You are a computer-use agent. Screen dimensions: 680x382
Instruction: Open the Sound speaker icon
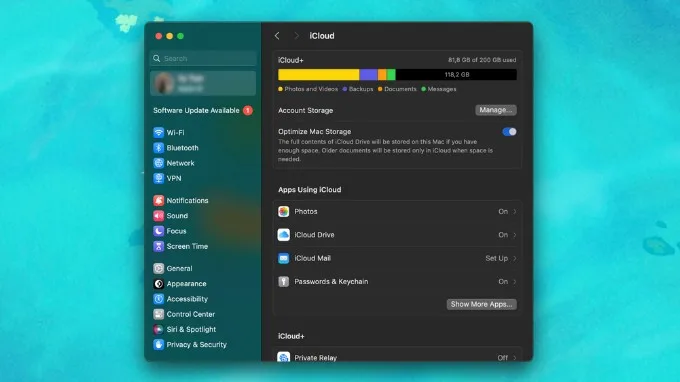[159, 215]
